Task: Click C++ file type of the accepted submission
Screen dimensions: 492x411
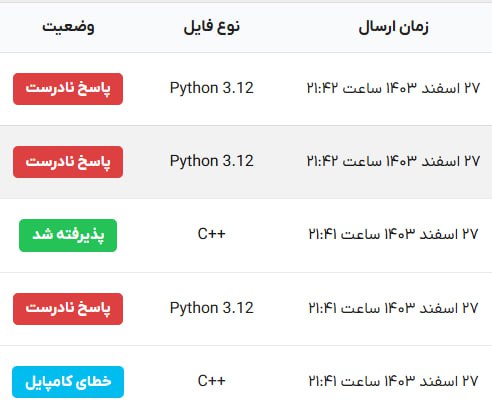Action: click(x=212, y=234)
